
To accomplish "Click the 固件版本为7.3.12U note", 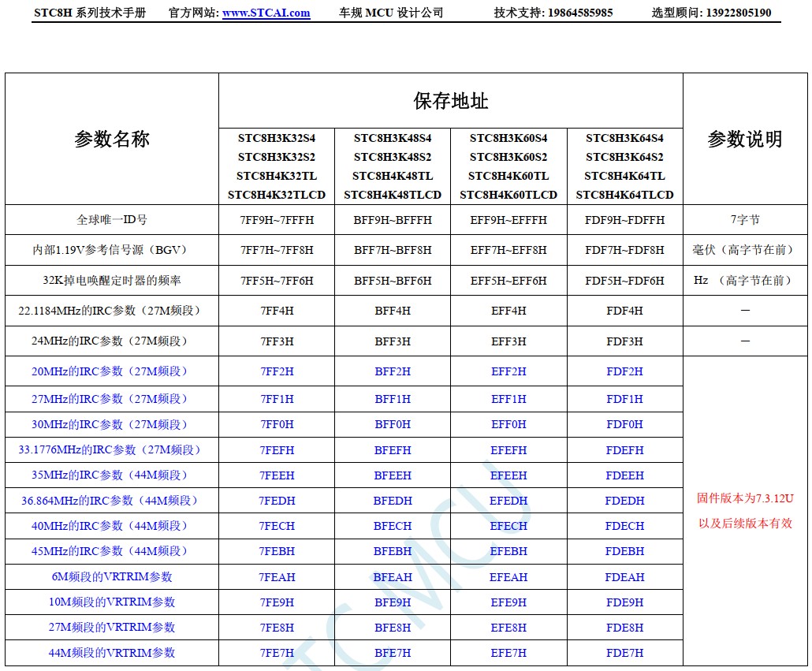I will coord(745,498).
